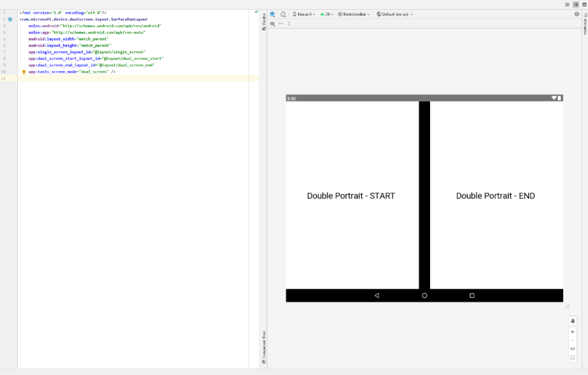The width and height of the screenshot is (588, 375).
Task: Zoom in using the plus icon
Action: coord(572,331)
